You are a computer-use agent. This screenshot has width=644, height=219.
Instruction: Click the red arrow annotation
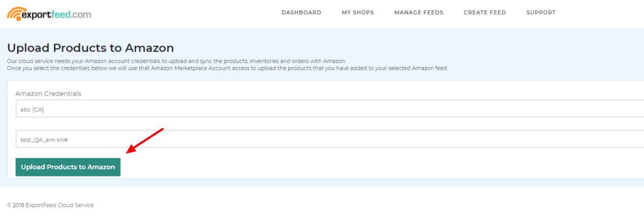tap(145, 141)
